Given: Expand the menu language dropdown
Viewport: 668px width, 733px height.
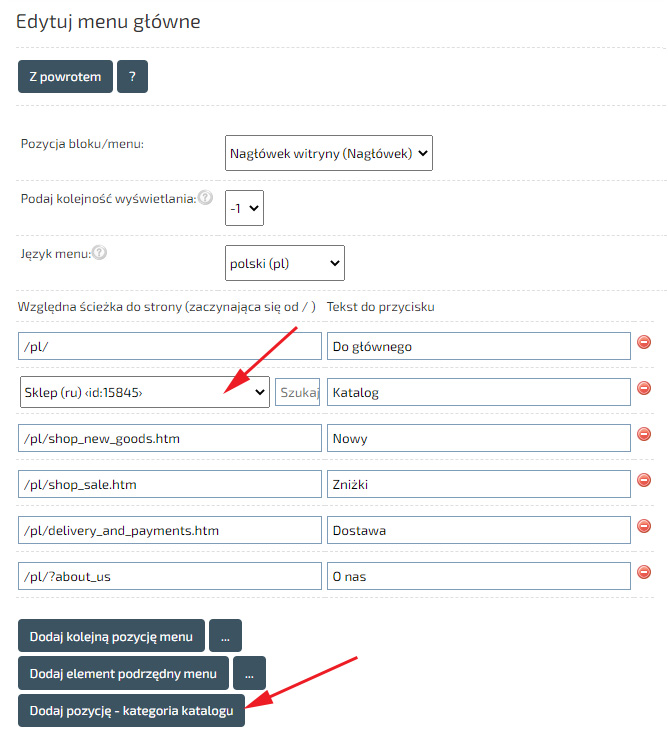Looking at the screenshot, I should click(x=285, y=264).
